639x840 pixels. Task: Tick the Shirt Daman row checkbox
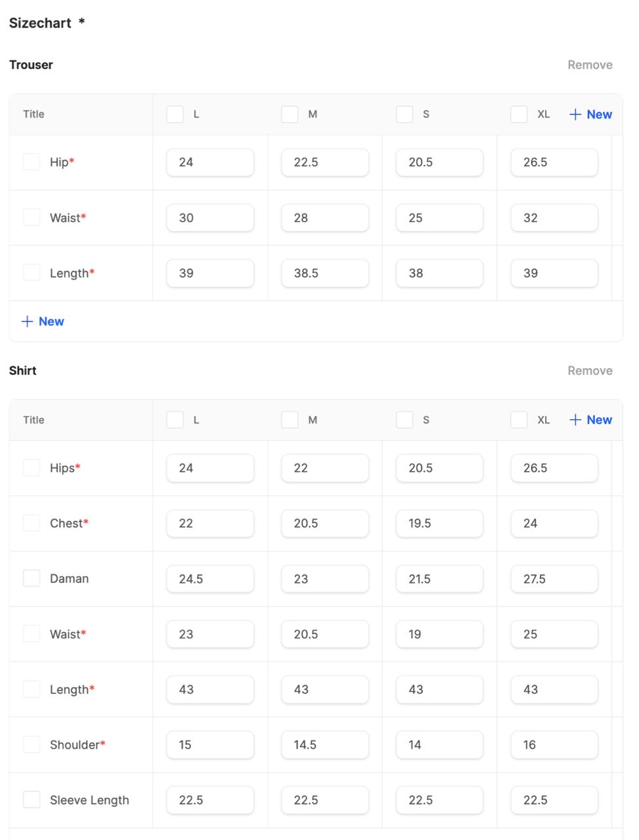click(x=32, y=578)
